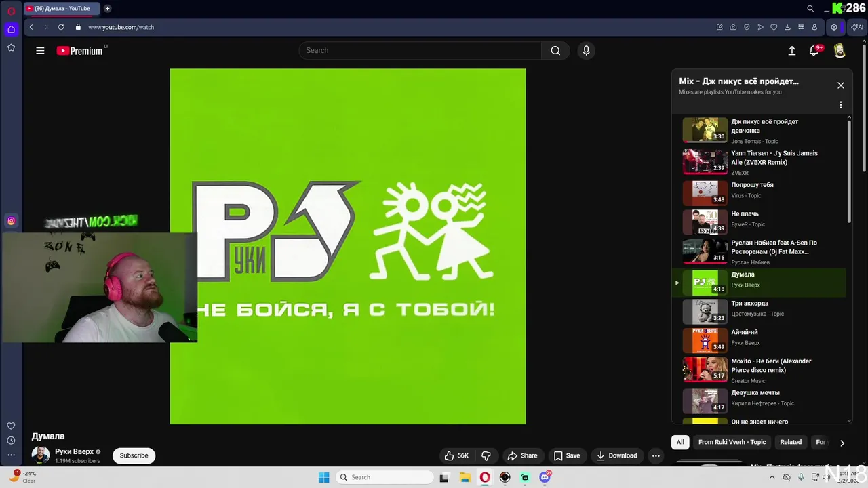Open Instagram in Opera sidebar

pyautogui.click(x=11, y=220)
